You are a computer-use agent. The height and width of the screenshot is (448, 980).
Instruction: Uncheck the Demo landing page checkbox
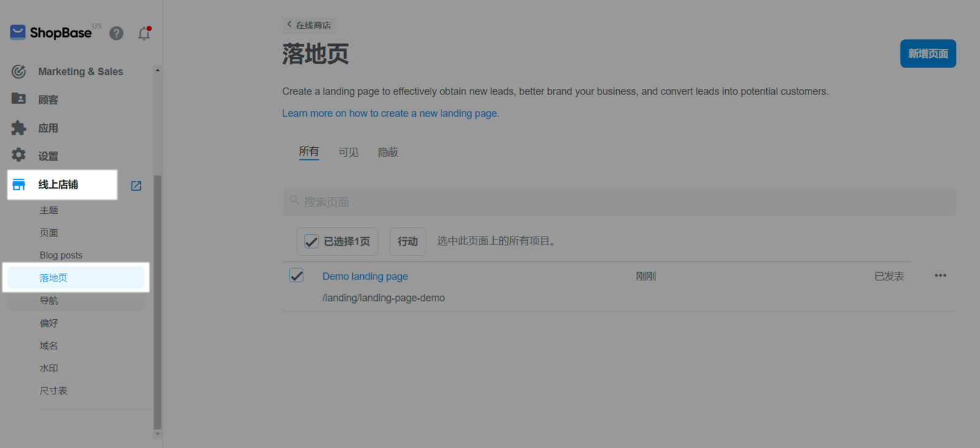coord(296,276)
